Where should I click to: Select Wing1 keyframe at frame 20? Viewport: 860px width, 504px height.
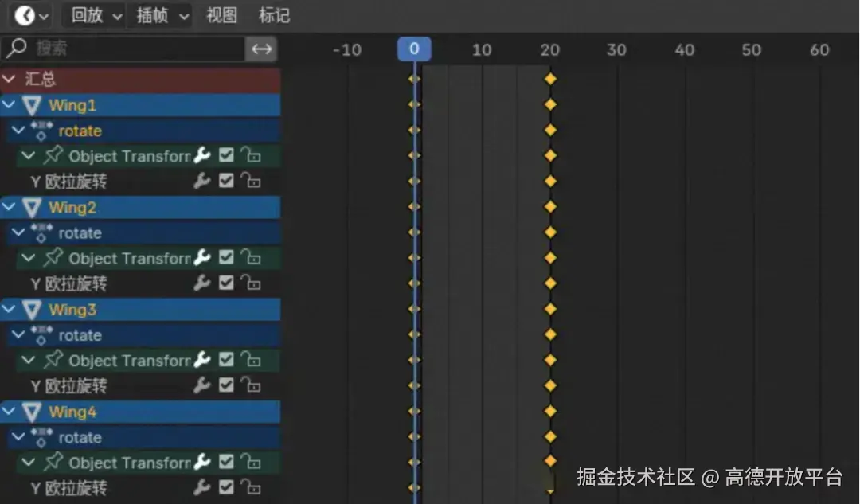click(550, 104)
